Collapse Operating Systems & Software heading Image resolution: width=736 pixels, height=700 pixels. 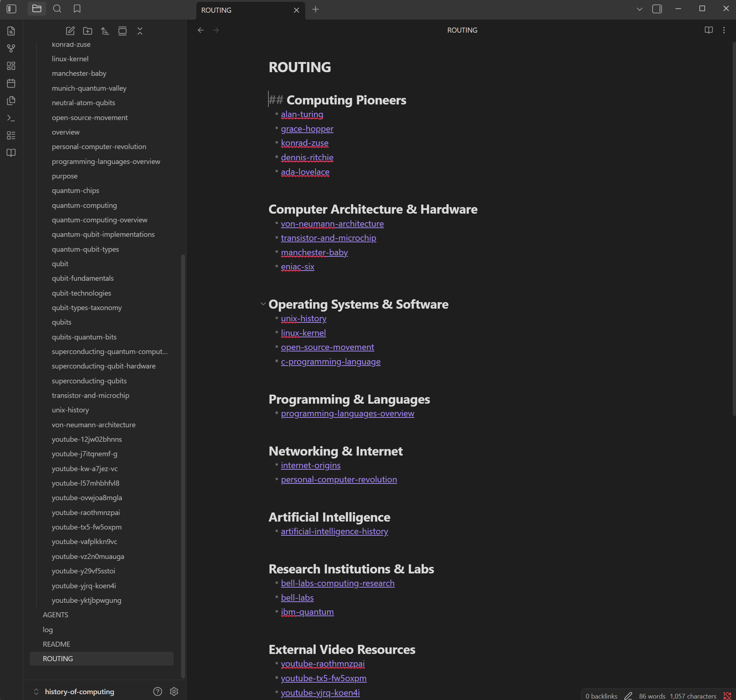263,304
